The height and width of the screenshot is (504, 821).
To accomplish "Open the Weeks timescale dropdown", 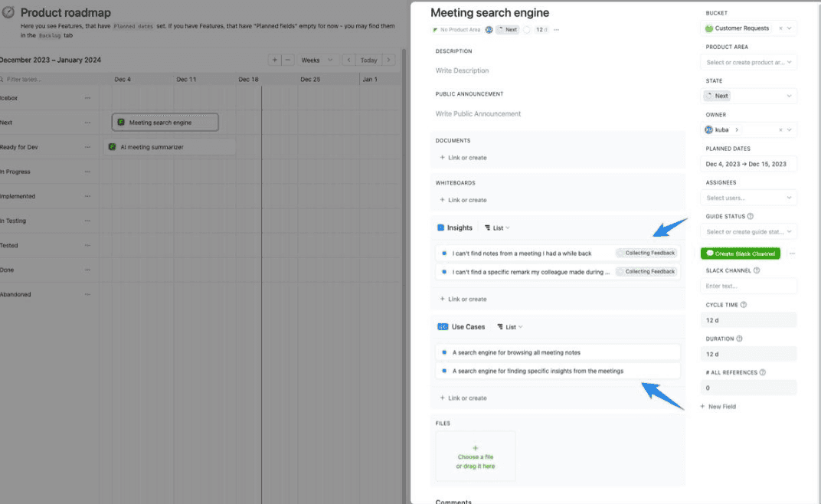I will [x=318, y=60].
